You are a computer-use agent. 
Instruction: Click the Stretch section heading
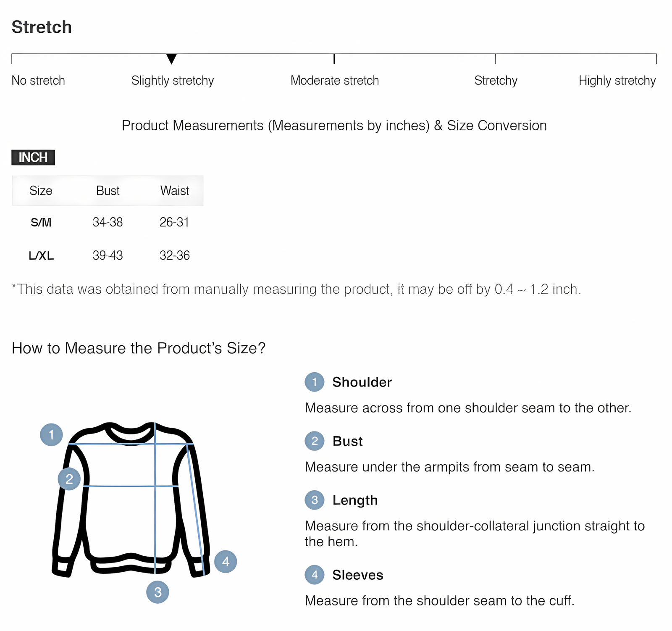click(x=42, y=27)
